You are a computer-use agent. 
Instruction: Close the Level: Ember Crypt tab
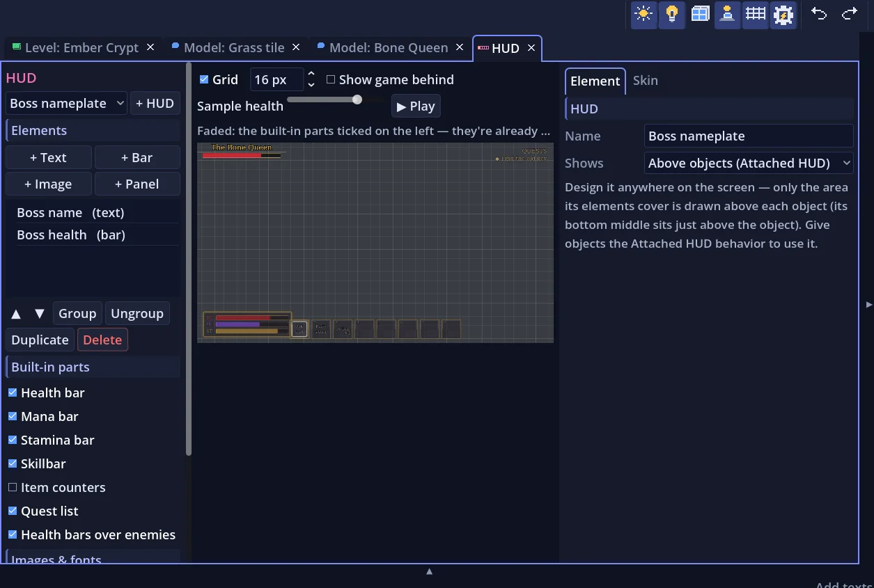[x=150, y=47]
